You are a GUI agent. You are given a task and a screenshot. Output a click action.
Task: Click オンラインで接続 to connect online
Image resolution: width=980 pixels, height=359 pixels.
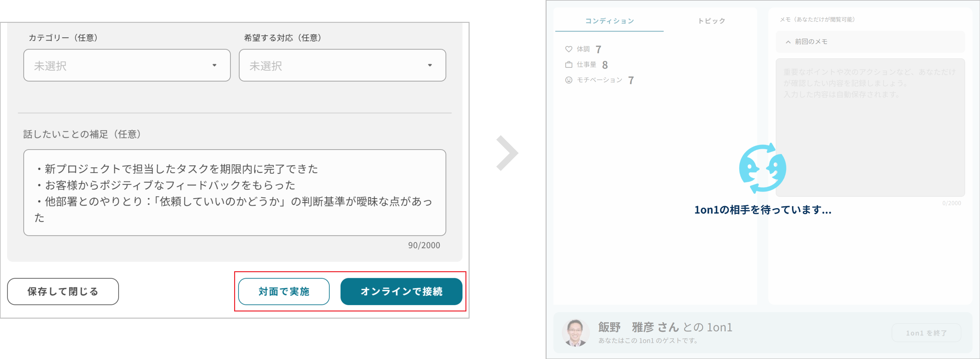(x=402, y=291)
